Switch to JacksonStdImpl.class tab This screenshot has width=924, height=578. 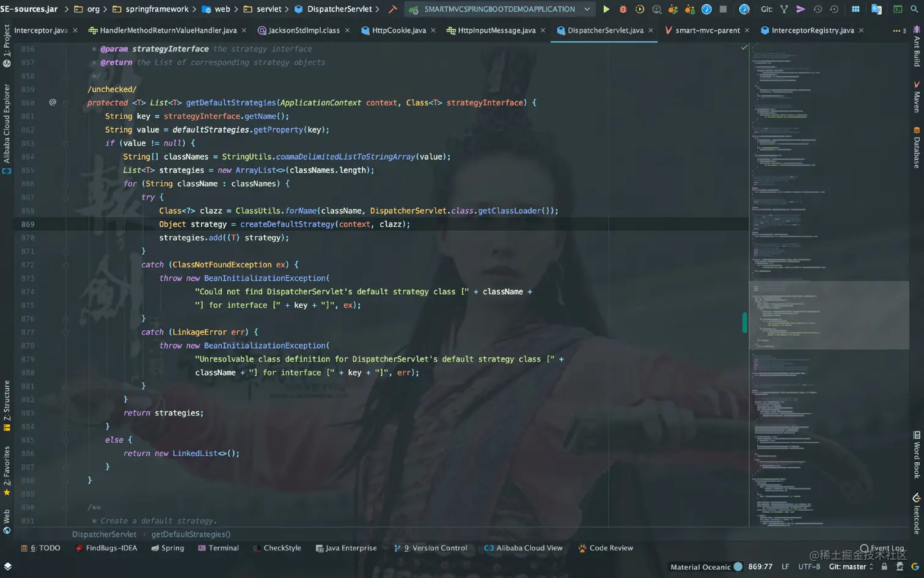[x=299, y=30]
